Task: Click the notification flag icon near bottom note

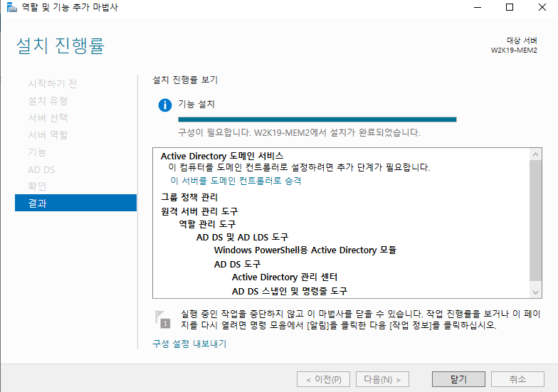Action: (162, 319)
